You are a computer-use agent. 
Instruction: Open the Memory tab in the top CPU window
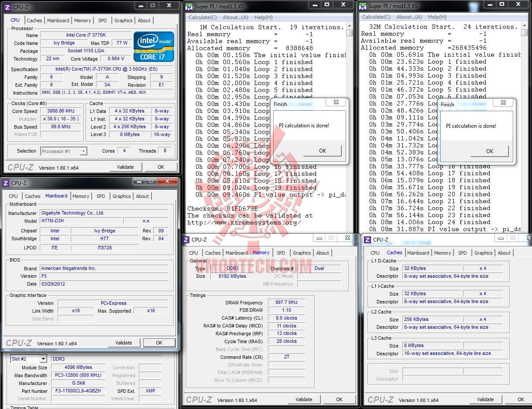pos(82,20)
